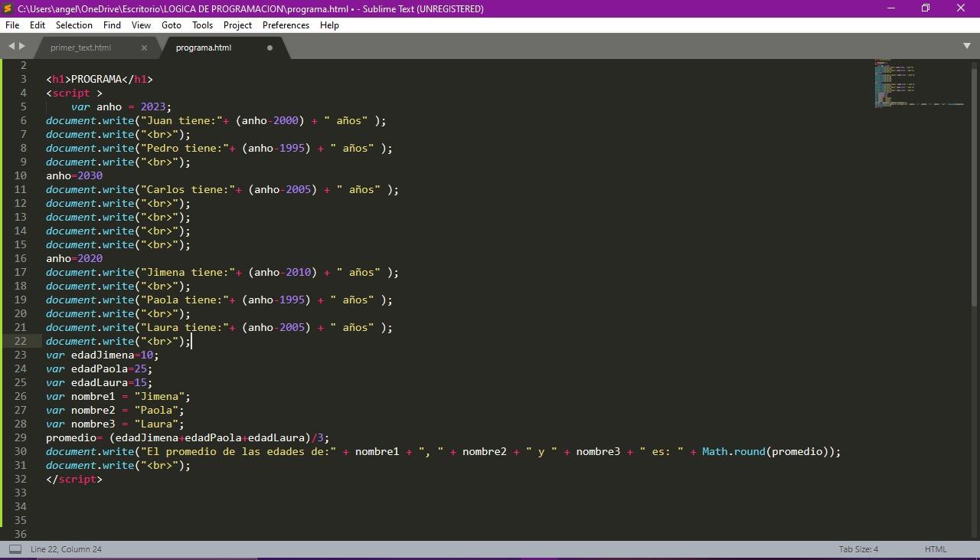
Task: Close the primer_text.html tab
Action: pyautogui.click(x=144, y=47)
